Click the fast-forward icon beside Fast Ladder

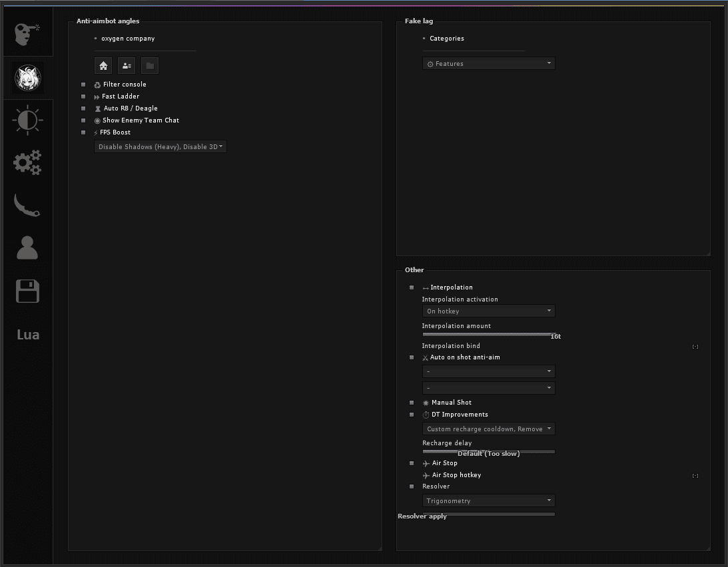[97, 97]
